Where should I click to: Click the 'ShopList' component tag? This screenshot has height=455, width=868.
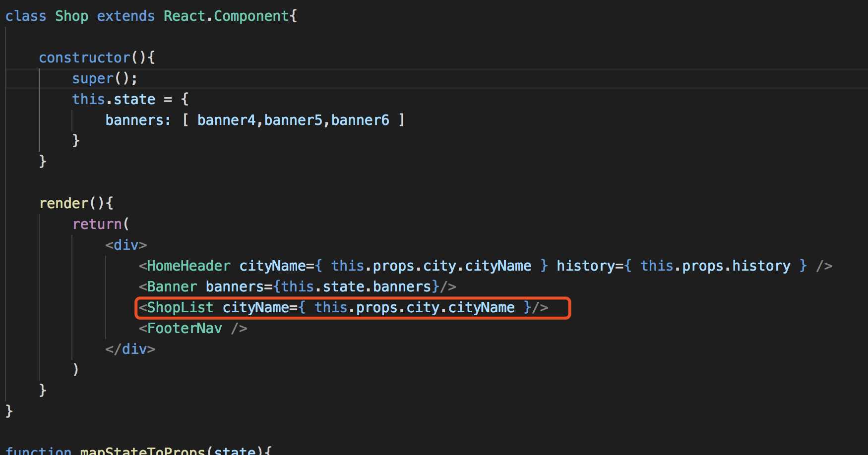coord(180,308)
